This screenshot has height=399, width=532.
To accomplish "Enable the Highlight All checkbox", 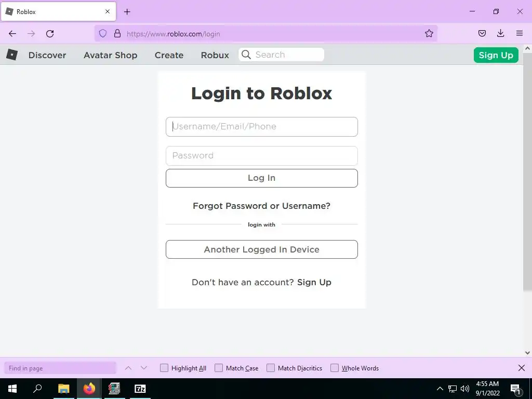I will tap(164, 368).
